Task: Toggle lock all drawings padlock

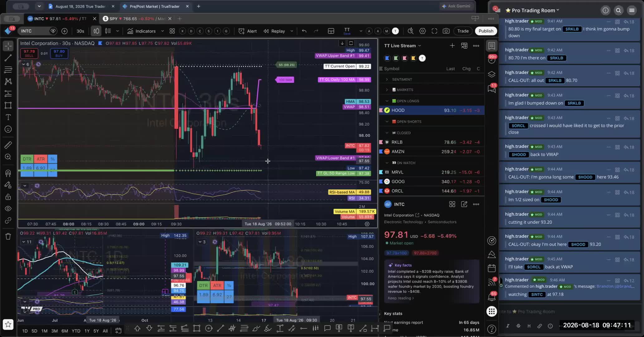Action: pos(8,197)
